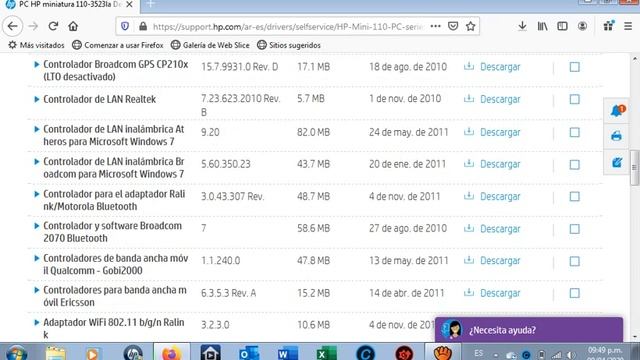Click Descargar for Ralink/Motorola Bluetooth
This screenshot has width=640, height=360.
pyautogui.click(x=492, y=196)
